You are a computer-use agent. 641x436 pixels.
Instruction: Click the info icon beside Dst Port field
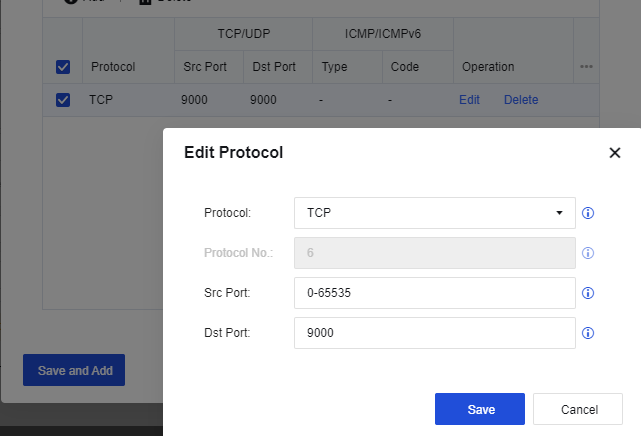click(588, 333)
